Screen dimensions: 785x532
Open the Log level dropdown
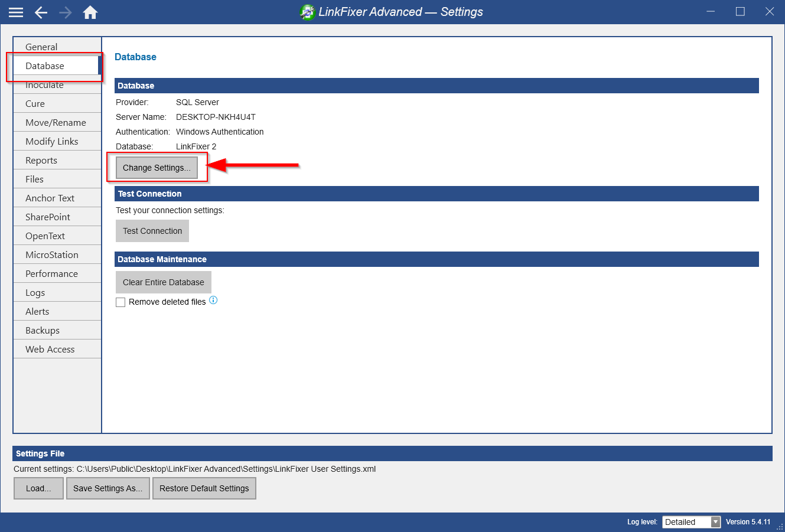click(692, 522)
